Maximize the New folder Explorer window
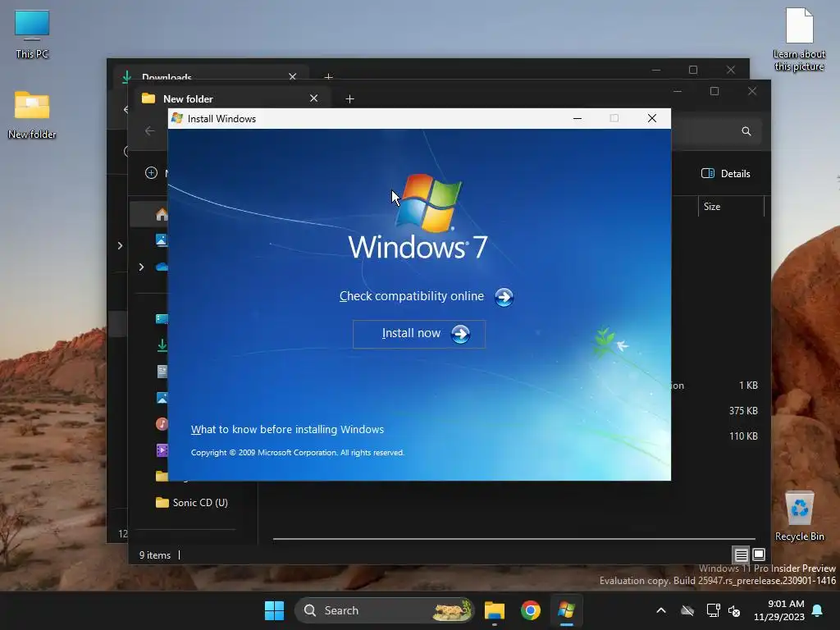Image resolution: width=840 pixels, height=630 pixels. (x=714, y=91)
